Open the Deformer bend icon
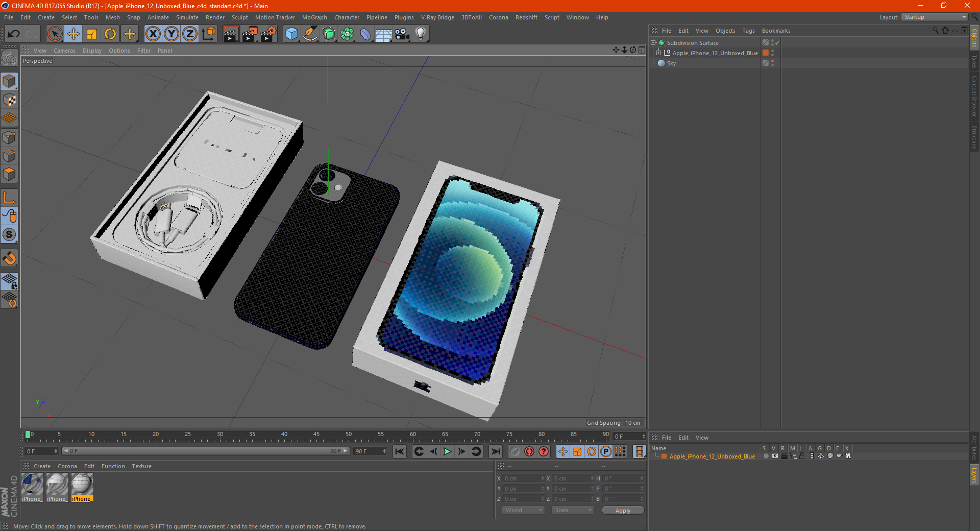 [x=365, y=34]
